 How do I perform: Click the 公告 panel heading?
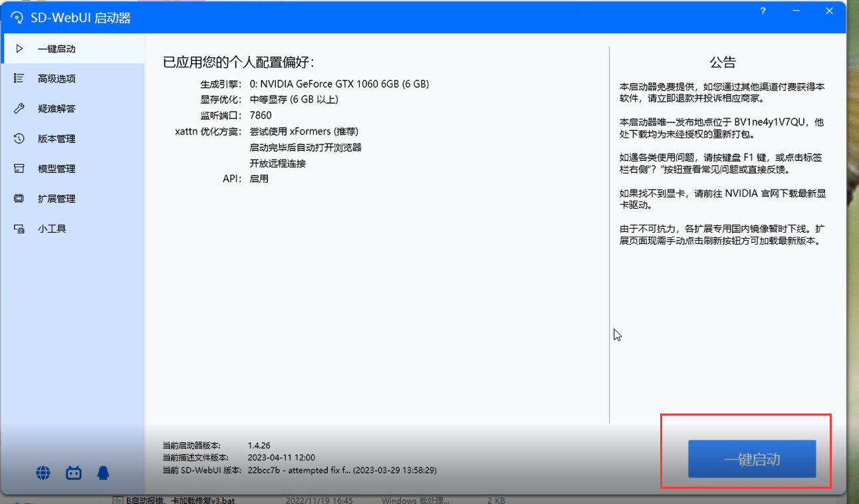pos(723,63)
